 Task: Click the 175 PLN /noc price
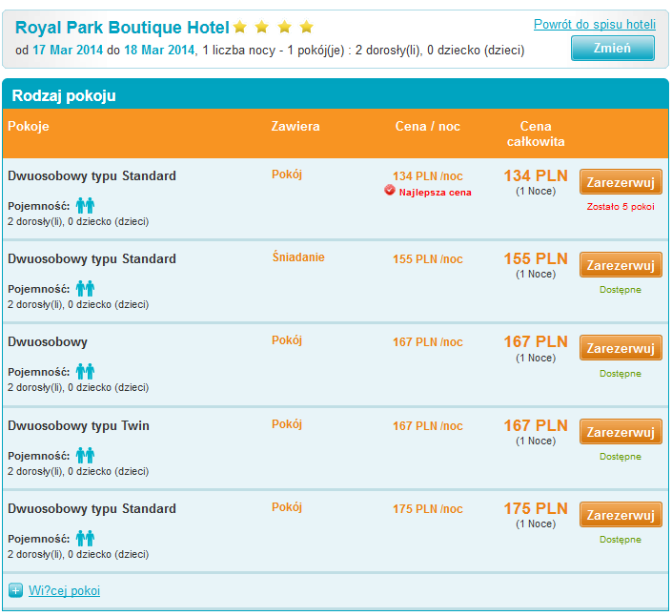(x=428, y=509)
